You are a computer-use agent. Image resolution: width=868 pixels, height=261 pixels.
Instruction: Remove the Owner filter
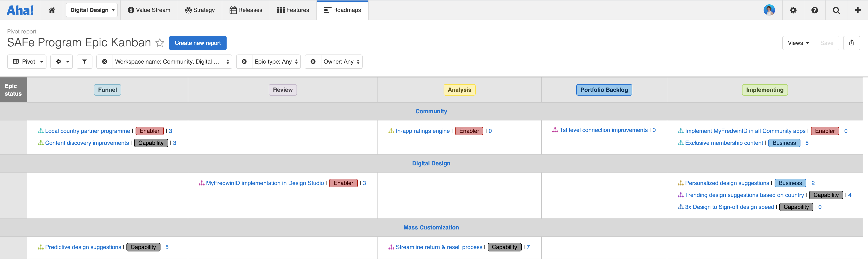click(313, 62)
